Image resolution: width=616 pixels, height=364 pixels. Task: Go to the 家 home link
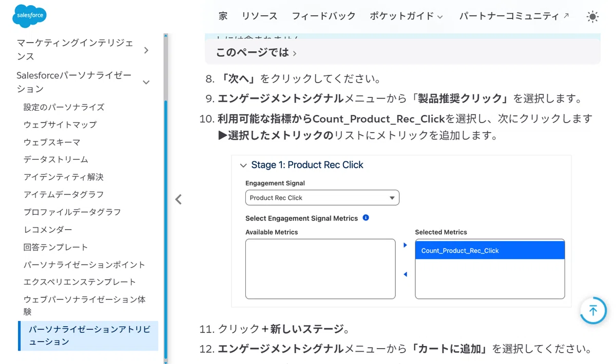[x=223, y=16]
